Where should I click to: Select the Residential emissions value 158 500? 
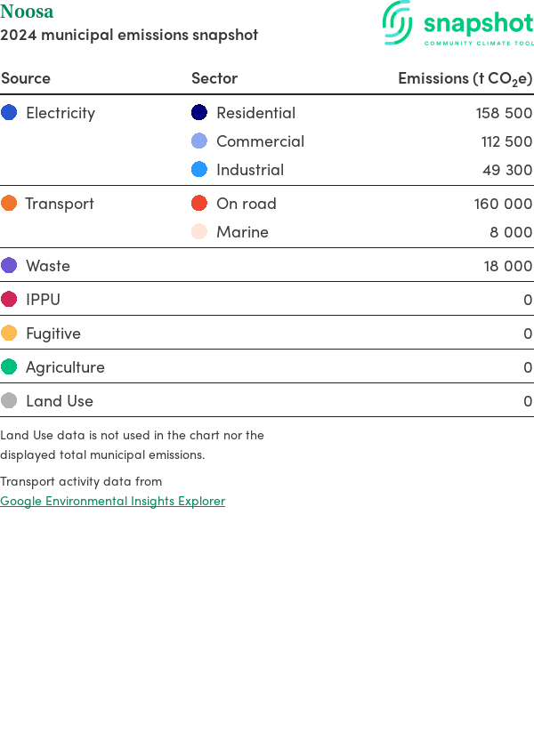click(504, 113)
